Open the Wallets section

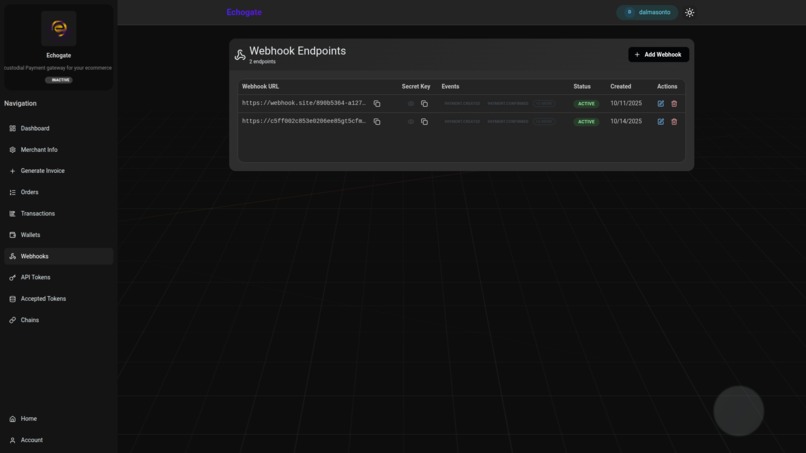pyautogui.click(x=59, y=235)
